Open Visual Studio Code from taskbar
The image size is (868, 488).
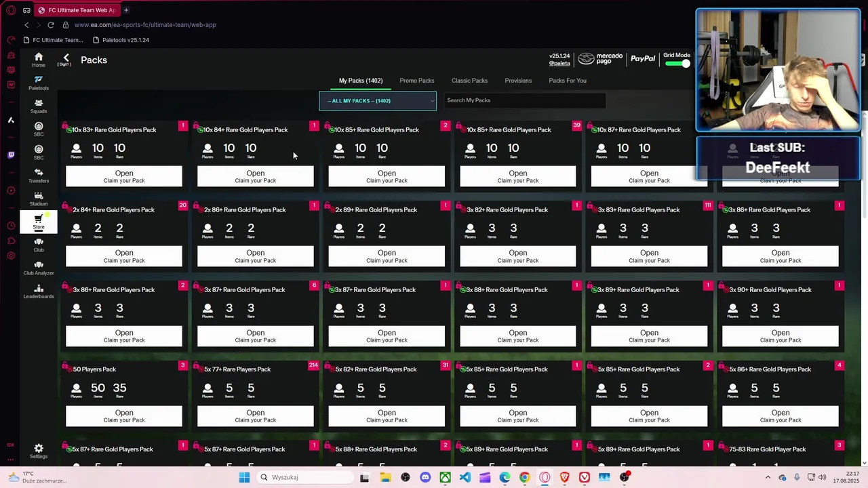point(465,477)
